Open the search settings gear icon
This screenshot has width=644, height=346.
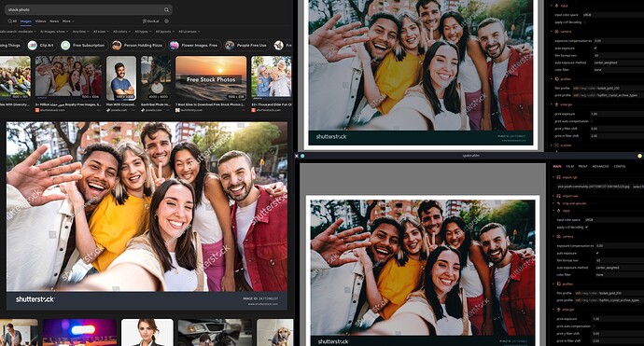click(x=166, y=21)
